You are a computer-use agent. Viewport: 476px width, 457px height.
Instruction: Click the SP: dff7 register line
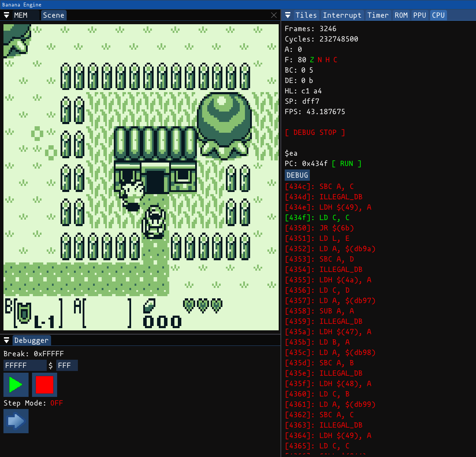point(302,101)
